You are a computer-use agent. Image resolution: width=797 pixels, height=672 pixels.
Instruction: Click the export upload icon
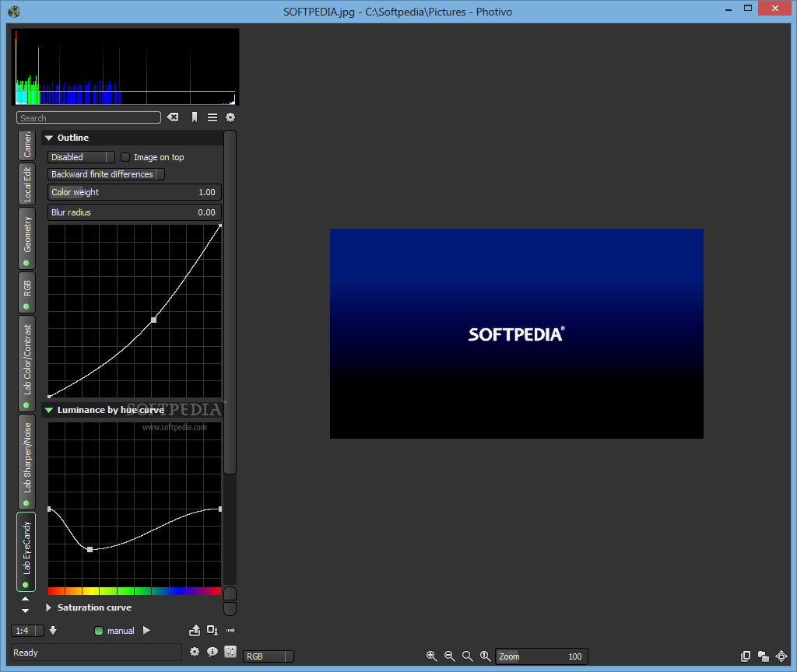pyautogui.click(x=195, y=630)
